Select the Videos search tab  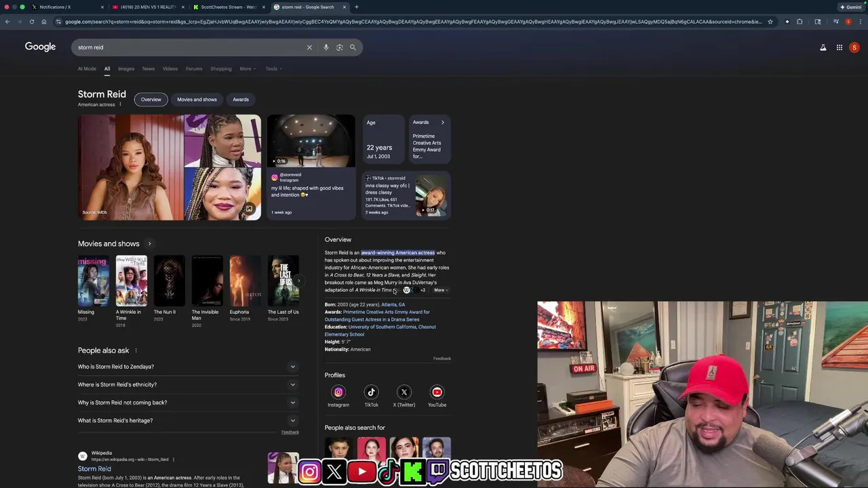click(170, 68)
